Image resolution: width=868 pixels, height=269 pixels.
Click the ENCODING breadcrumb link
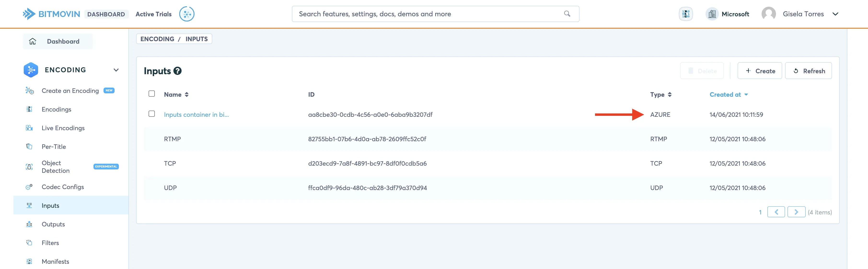[157, 39]
